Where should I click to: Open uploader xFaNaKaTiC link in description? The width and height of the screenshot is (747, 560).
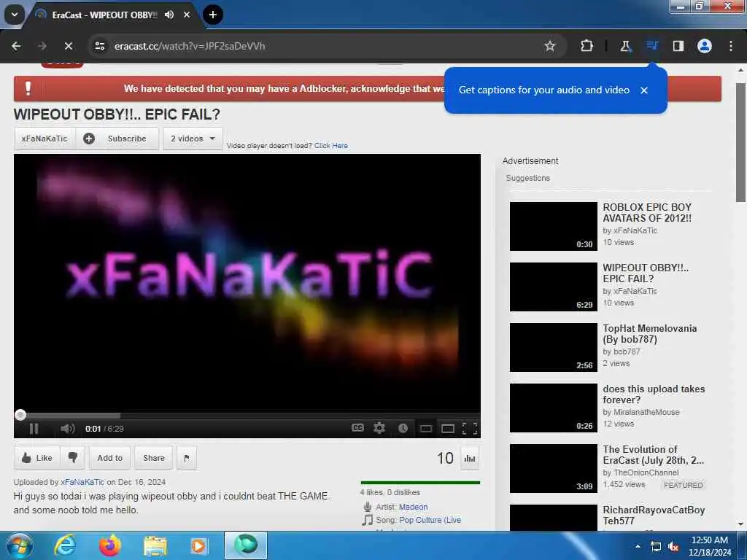(82, 482)
